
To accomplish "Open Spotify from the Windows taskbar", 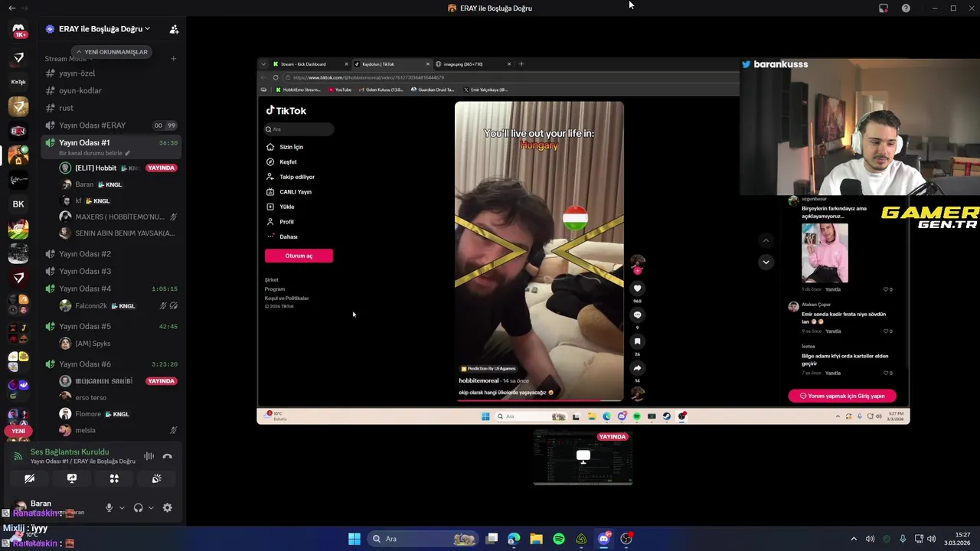I will click(559, 539).
